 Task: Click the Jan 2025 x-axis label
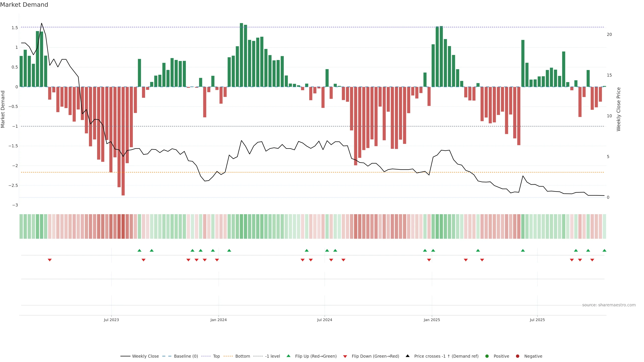[432, 320]
